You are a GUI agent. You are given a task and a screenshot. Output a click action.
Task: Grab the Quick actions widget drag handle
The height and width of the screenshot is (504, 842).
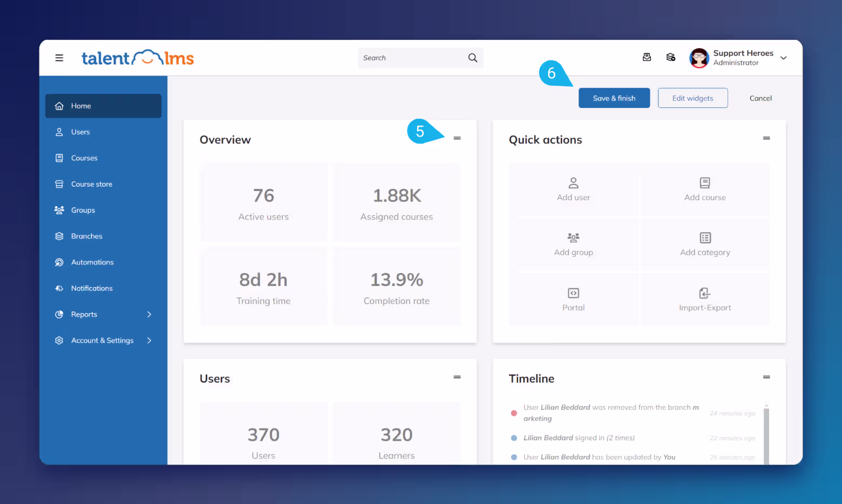[766, 138]
